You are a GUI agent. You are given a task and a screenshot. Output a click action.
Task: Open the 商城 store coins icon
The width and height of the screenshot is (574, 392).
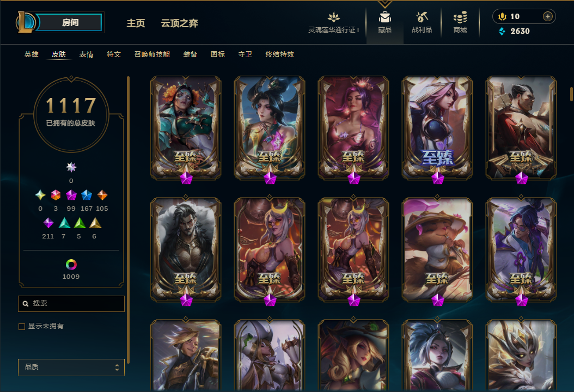(460, 17)
